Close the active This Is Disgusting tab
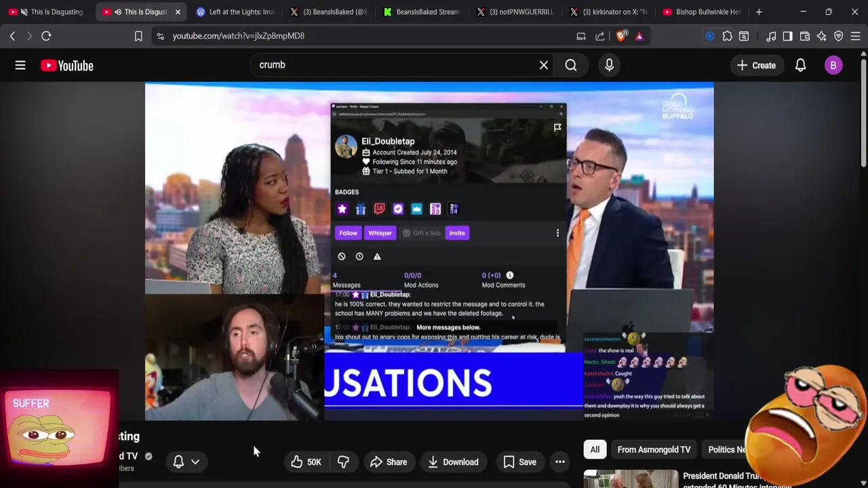Viewport: 868px width, 488px height. click(178, 12)
